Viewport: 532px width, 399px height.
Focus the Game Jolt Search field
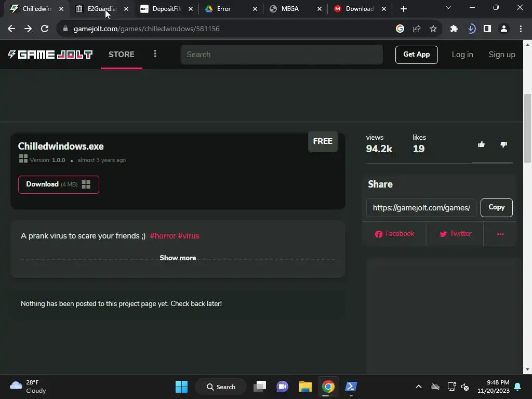282,55
